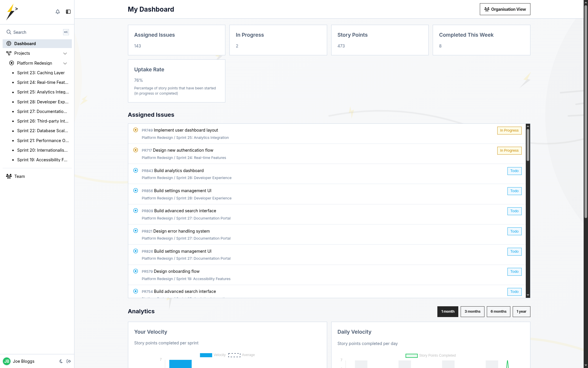Select the 1 year analytics range
The height and width of the screenshot is (368, 588).
(x=521, y=312)
